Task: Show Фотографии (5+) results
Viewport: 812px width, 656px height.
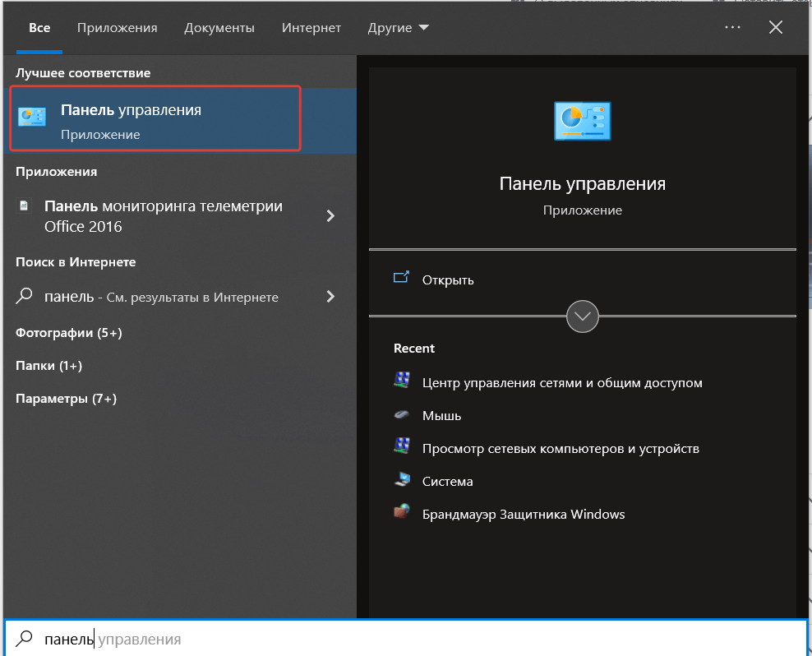Action: click(x=68, y=333)
